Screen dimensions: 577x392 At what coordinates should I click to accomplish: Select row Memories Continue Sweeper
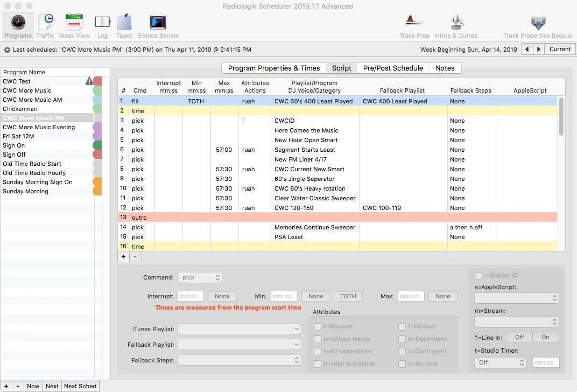click(x=337, y=227)
